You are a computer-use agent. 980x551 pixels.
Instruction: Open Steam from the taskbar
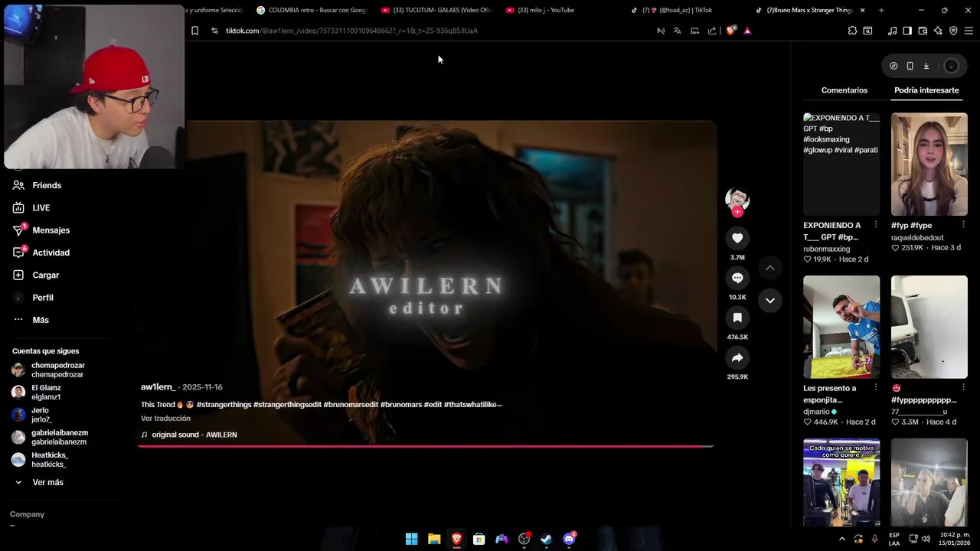tap(546, 539)
